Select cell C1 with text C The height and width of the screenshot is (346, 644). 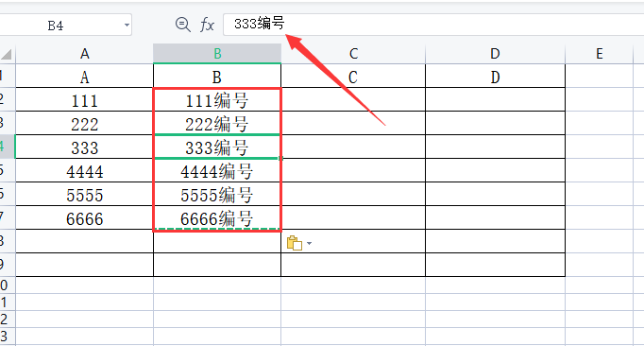pos(353,77)
